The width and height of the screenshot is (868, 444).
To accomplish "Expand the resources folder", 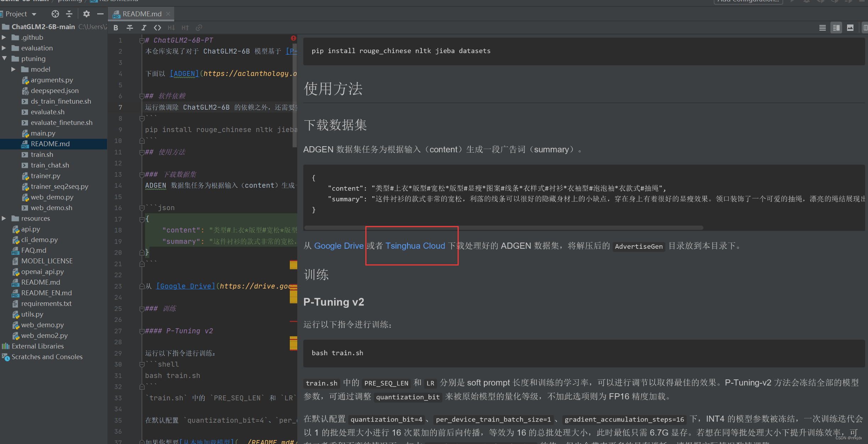I will point(4,218).
